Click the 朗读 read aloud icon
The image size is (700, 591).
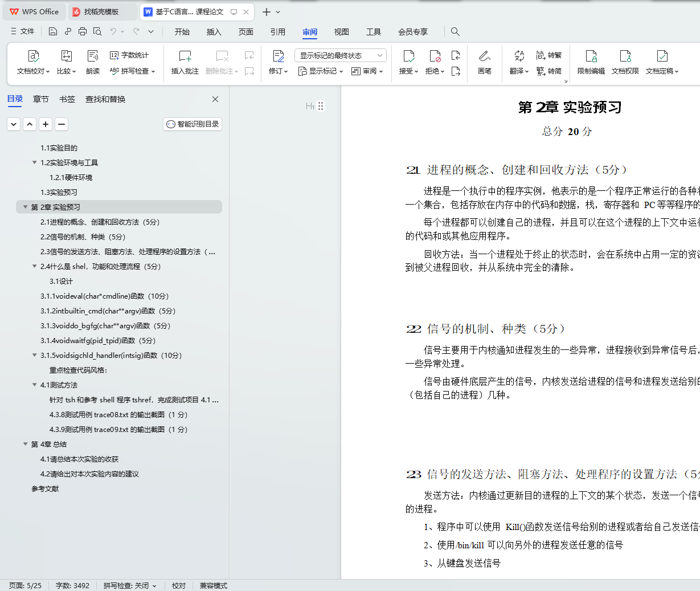[x=93, y=56]
